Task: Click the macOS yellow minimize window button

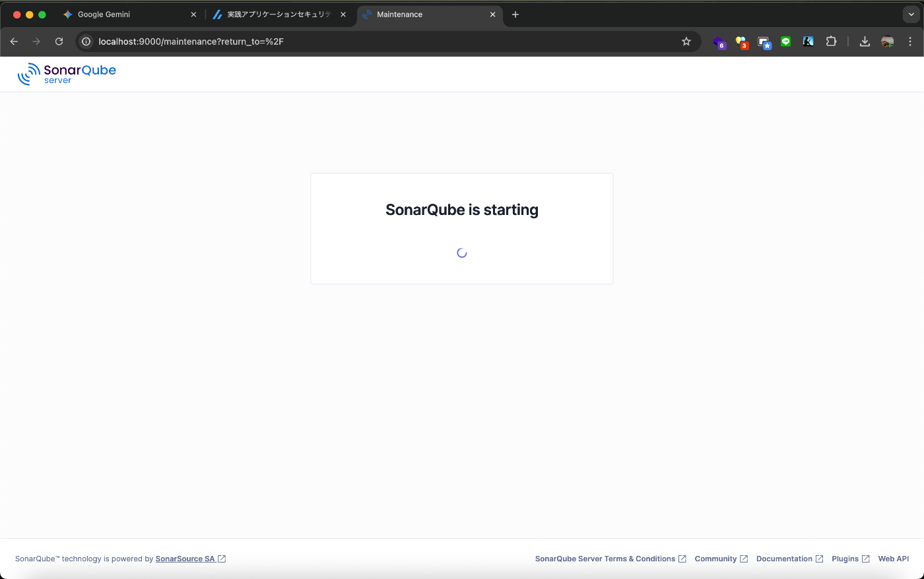Action: point(30,15)
